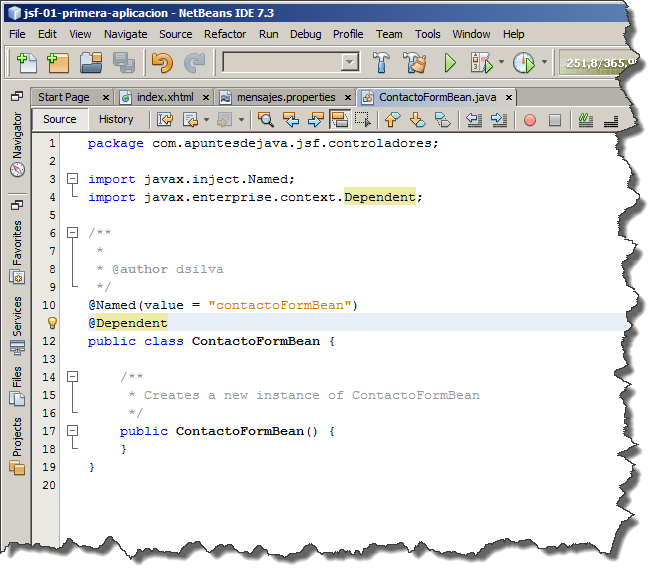This screenshot has height=580, width=662.
Task: Click the Debug Project toolbar icon
Action: coord(482,63)
